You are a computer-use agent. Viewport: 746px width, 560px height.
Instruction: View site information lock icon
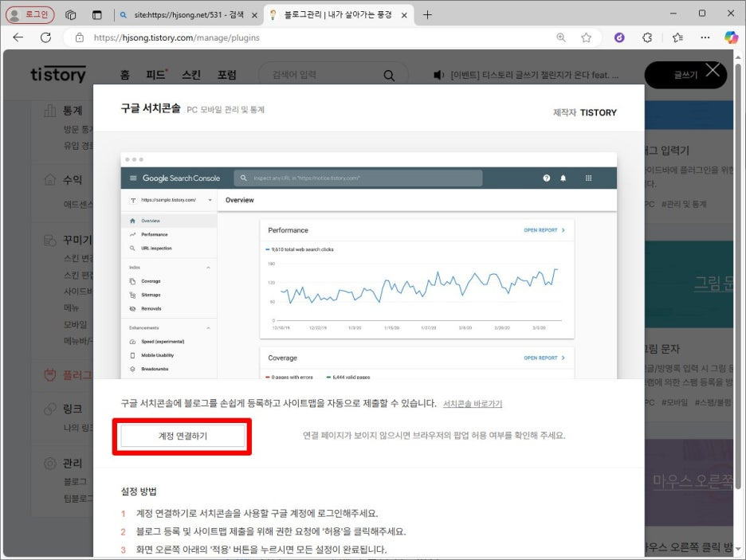(80, 37)
